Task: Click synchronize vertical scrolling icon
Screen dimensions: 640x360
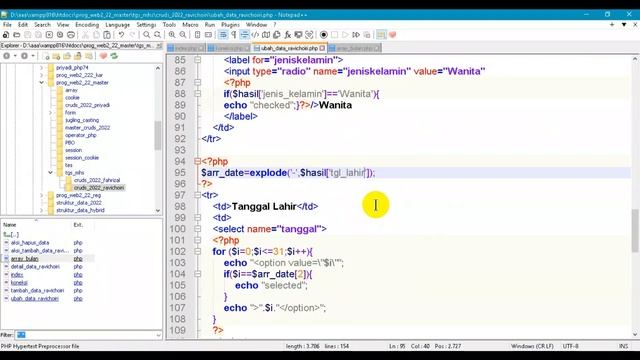Action: tap(198, 35)
